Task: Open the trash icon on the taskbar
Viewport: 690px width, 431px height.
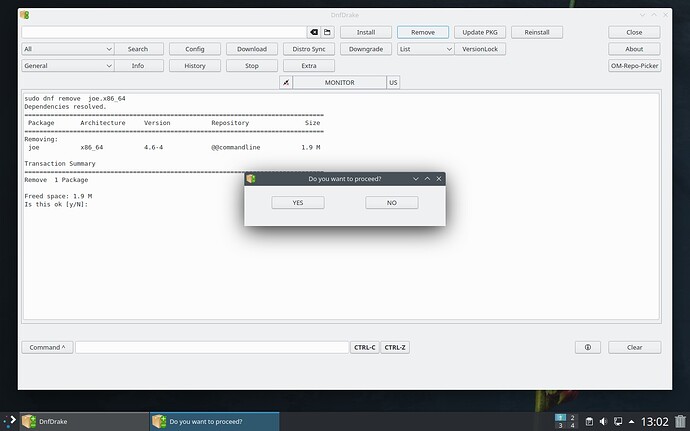Action: (680, 421)
